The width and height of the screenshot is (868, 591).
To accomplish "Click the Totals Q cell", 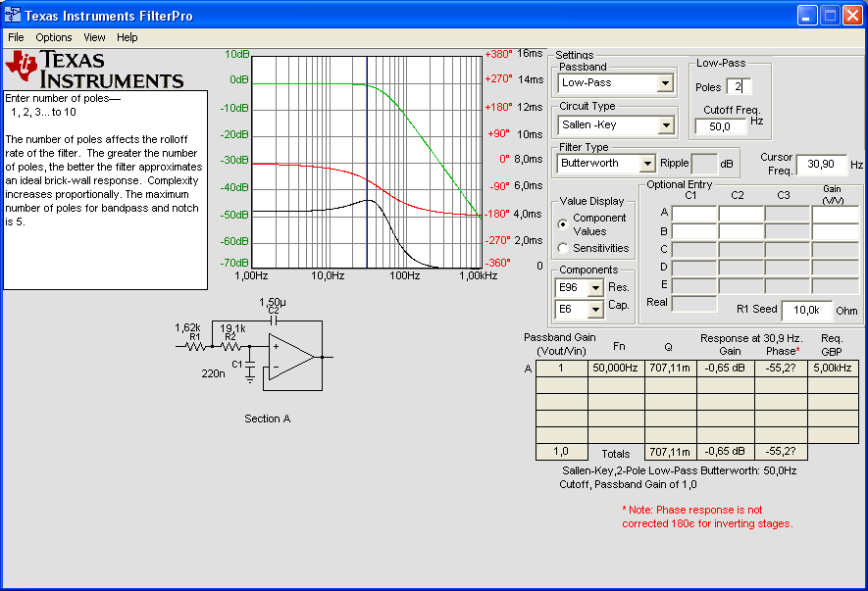I will click(671, 452).
